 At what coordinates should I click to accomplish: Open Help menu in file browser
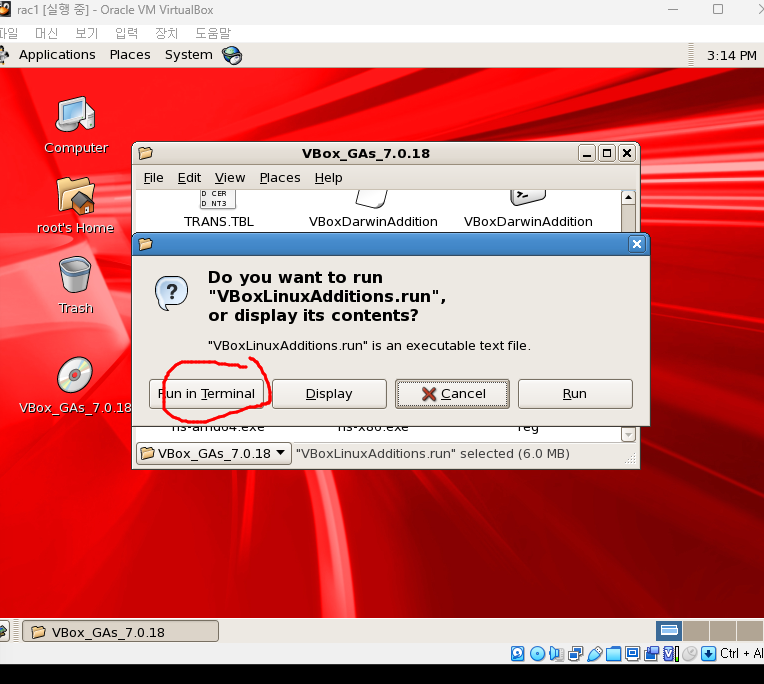(328, 178)
